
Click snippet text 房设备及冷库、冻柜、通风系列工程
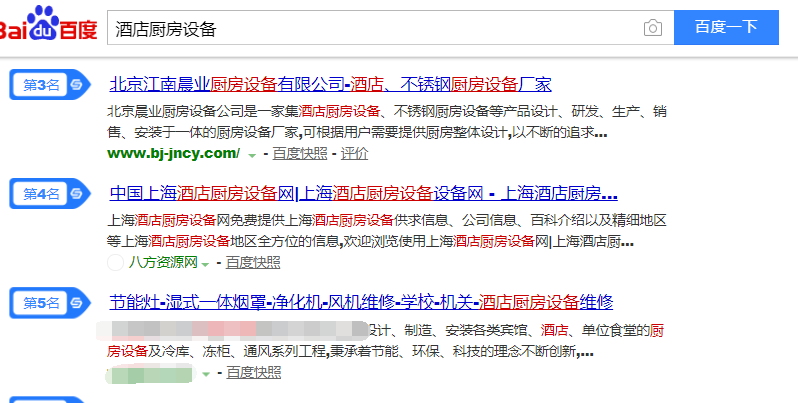tap(218, 351)
